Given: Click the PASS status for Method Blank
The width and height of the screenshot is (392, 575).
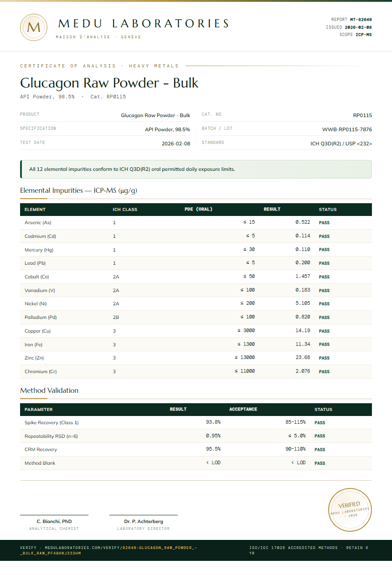Looking at the screenshot, I should coord(320,463).
